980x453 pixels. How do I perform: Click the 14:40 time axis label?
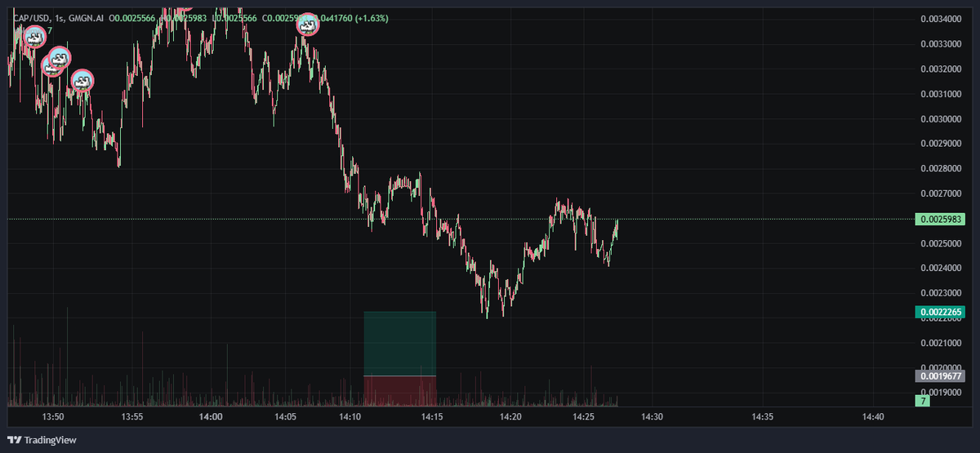coord(873,416)
